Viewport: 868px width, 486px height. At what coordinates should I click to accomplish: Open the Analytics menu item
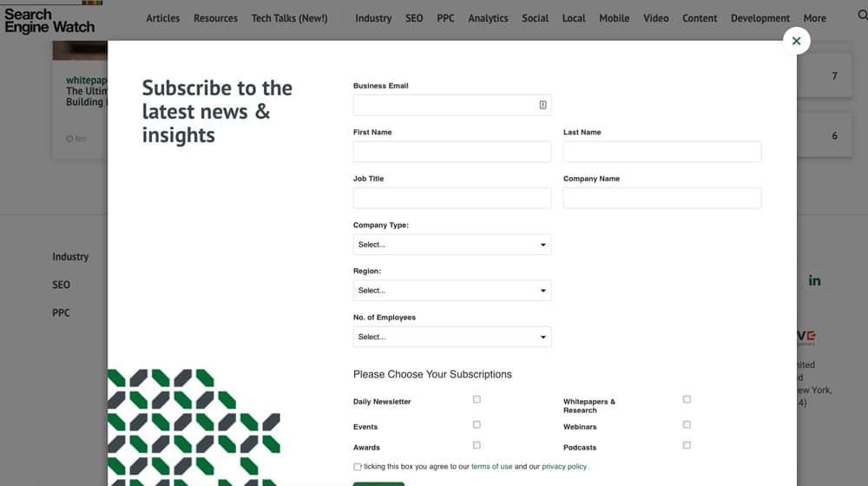click(488, 18)
